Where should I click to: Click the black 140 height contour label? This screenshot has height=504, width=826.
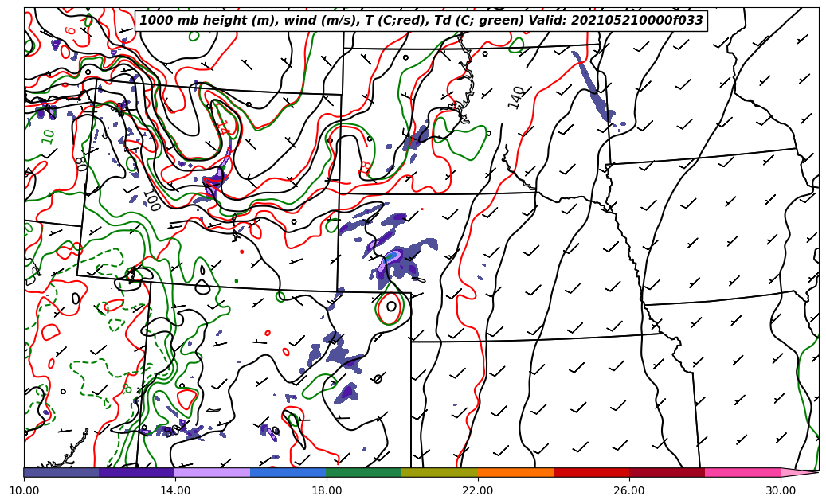[516, 97]
